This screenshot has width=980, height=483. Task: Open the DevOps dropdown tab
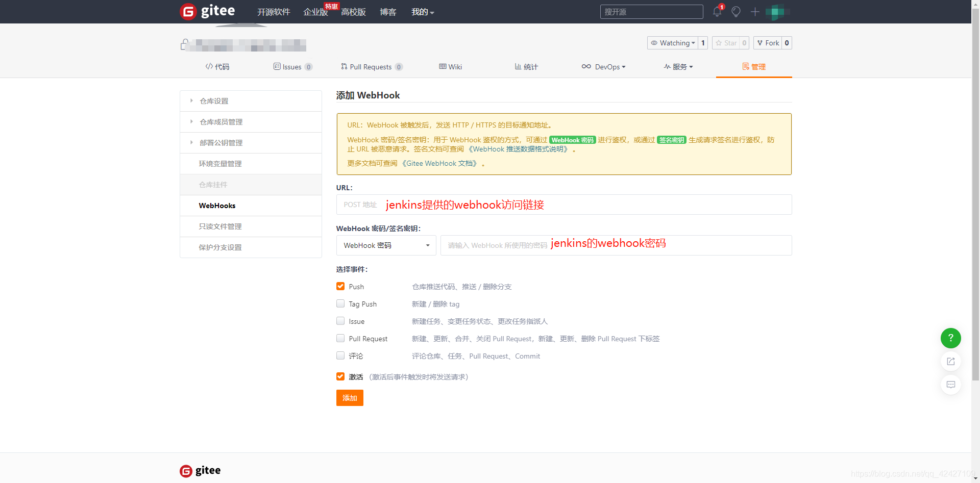tap(603, 67)
